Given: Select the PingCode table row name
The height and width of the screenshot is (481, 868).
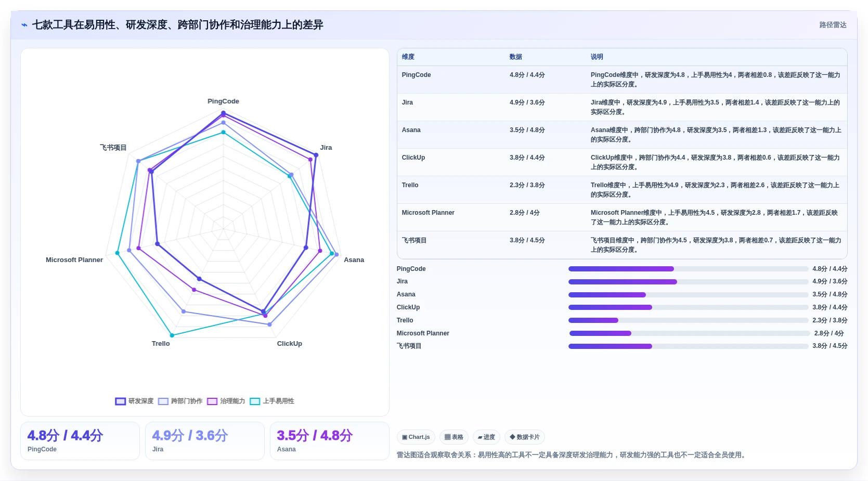Looking at the screenshot, I should click(416, 75).
